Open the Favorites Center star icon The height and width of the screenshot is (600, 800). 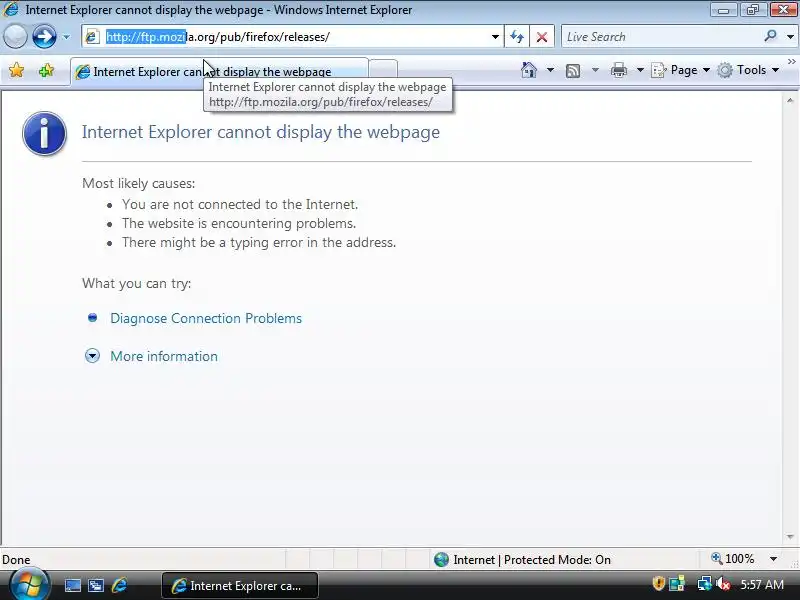click(16, 70)
